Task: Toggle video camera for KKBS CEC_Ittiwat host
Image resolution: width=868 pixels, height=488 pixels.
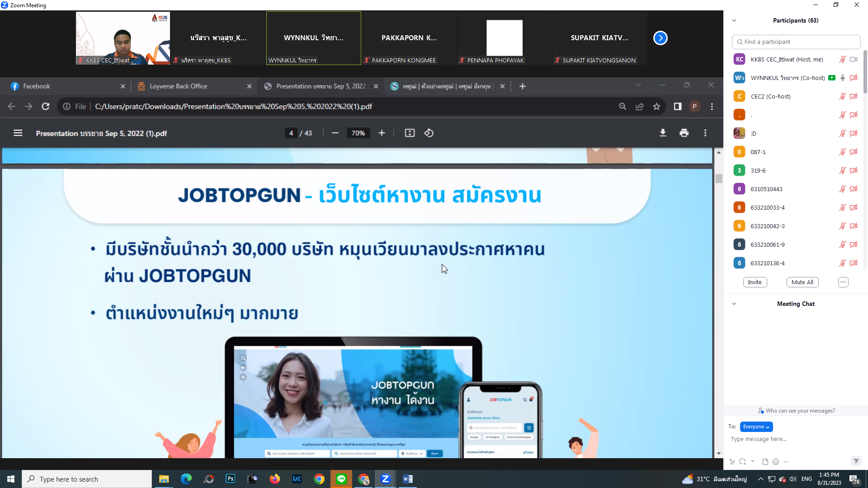Action: tap(854, 59)
